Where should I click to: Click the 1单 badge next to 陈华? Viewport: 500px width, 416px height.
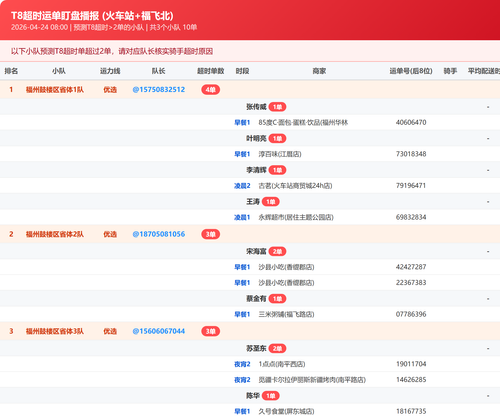(x=271, y=396)
